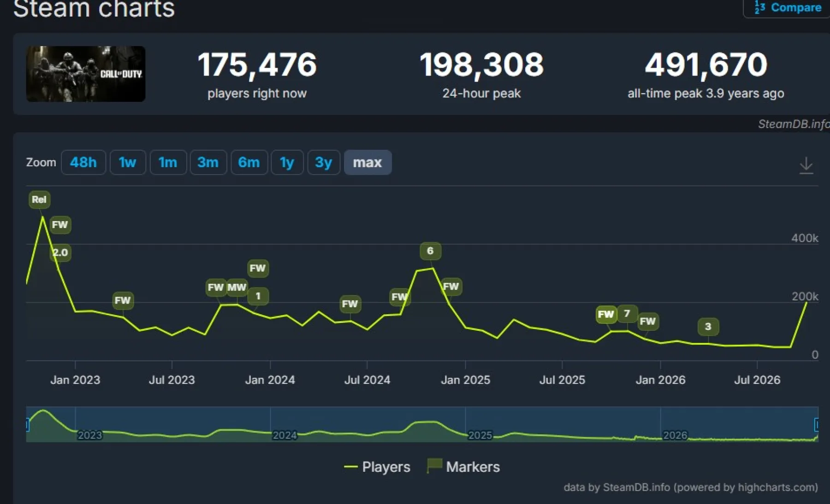This screenshot has width=830, height=504.
Task: Click the Jan 2025 axis label
Action: click(465, 380)
